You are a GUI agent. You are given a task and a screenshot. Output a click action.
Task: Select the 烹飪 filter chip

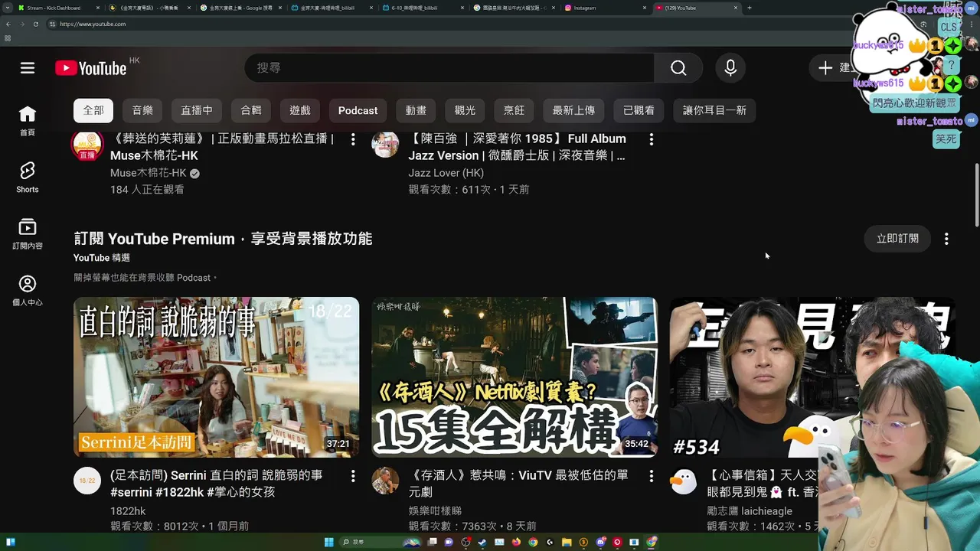click(x=514, y=110)
